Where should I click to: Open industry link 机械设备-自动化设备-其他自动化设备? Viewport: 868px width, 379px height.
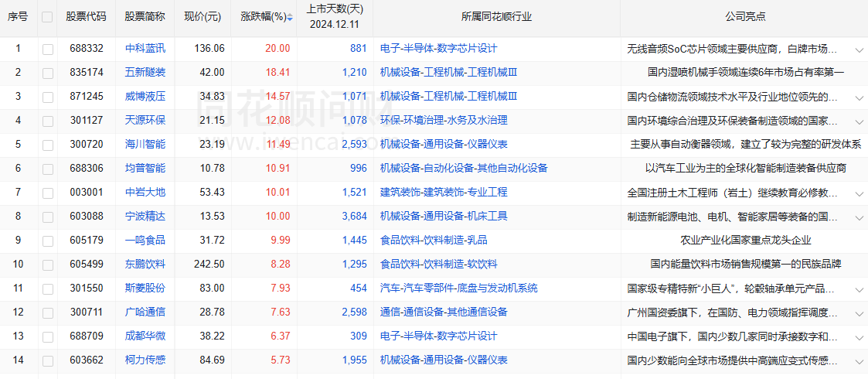[x=464, y=169]
